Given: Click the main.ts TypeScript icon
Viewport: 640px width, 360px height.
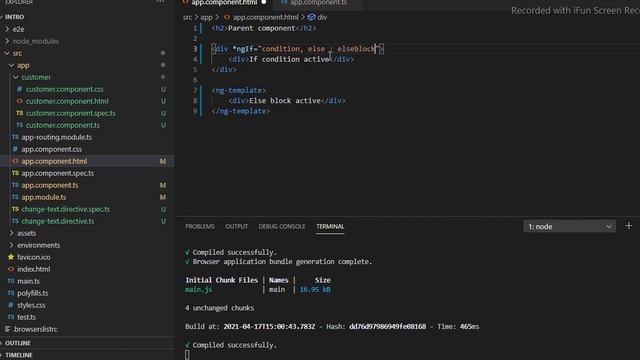Looking at the screenshot, I should point(11,281).
